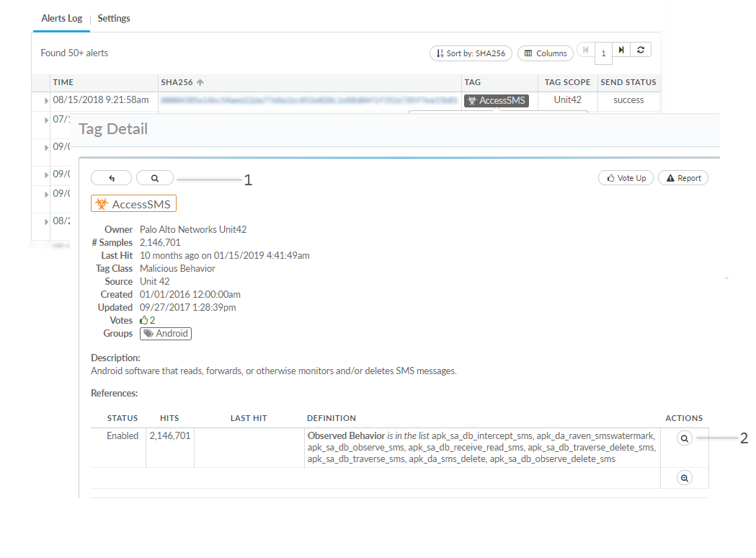Click the AccessSMS tag in alert row
756x558 pixels.
pyautogui.click(x=496, y=100)
